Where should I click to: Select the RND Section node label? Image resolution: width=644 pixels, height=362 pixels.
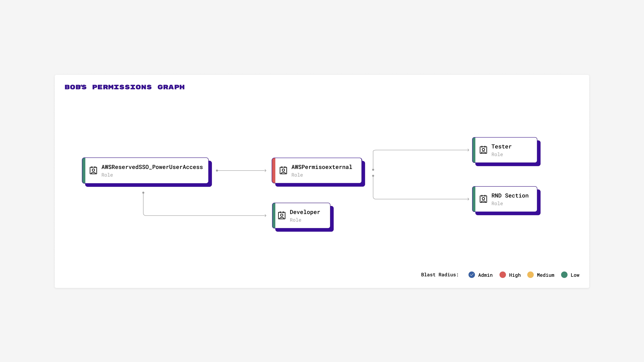pos(510,196)
